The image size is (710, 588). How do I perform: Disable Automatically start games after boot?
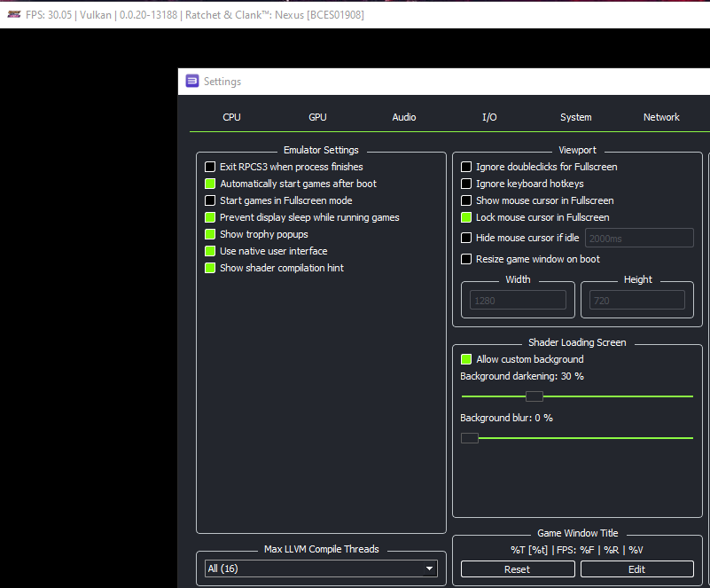(210, 184)
